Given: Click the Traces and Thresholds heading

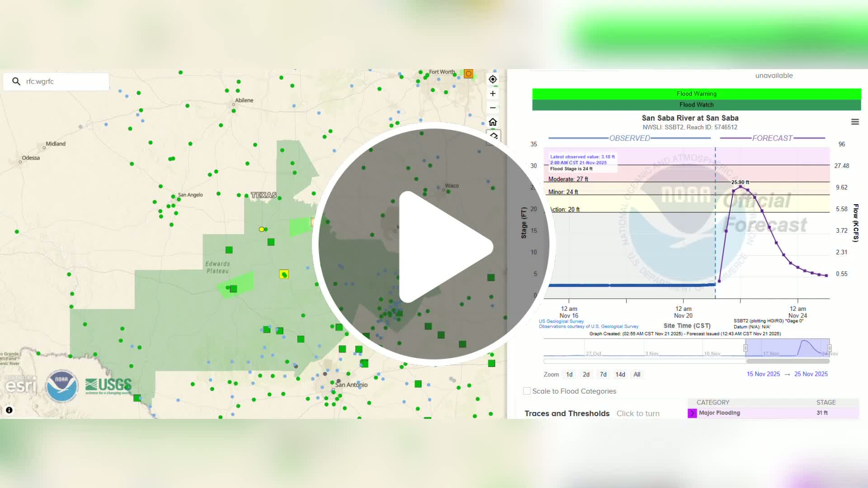Looking at the screenshot, I should pos(567,413).
